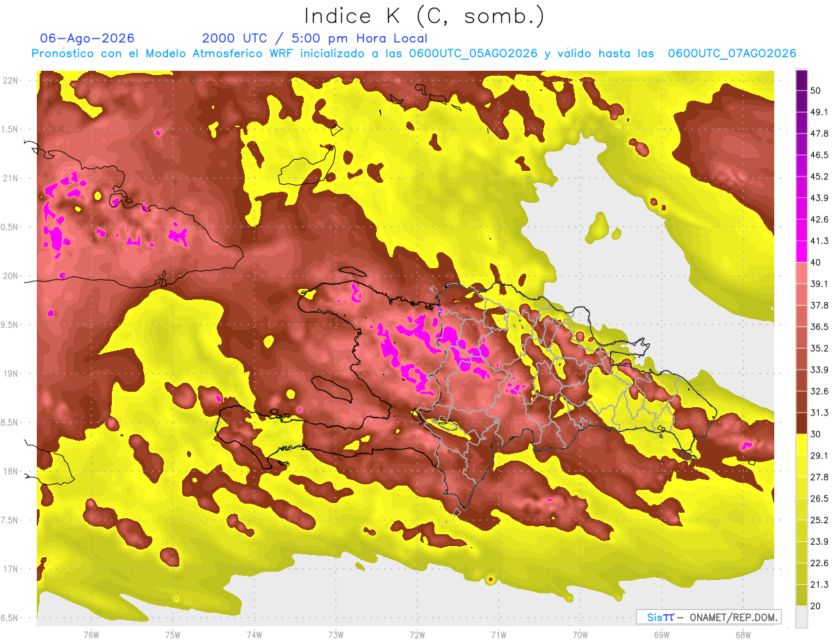Click the color bar value '27.8'
The image size is (834, 644).
pyautogui.click(x=819, y=477)
